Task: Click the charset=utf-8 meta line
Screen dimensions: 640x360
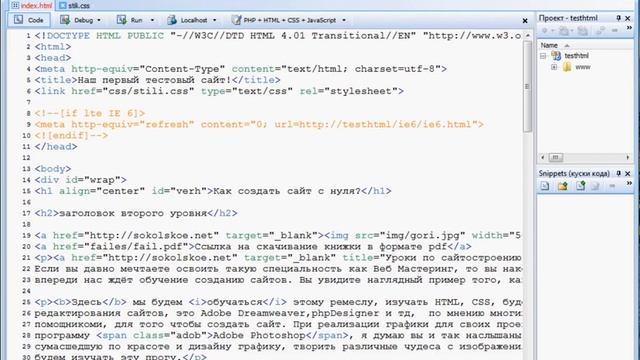Action: (241, 69)
